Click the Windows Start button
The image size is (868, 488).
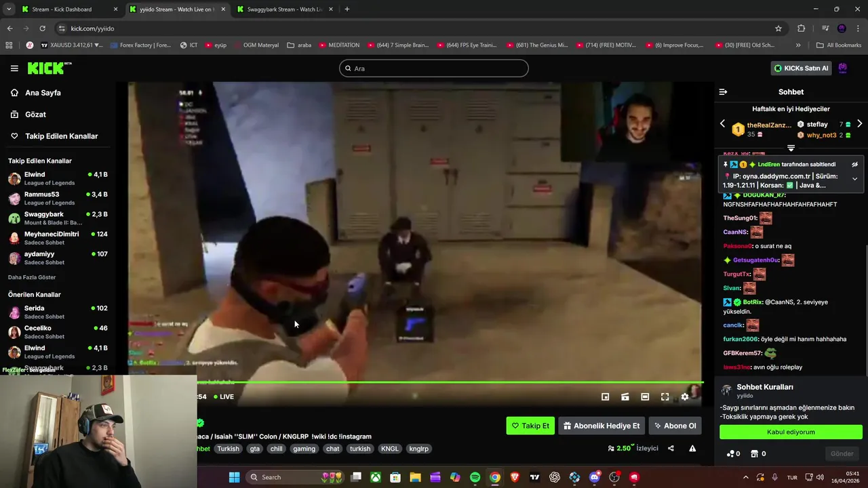pyautogui.click(x=234, y=477)
